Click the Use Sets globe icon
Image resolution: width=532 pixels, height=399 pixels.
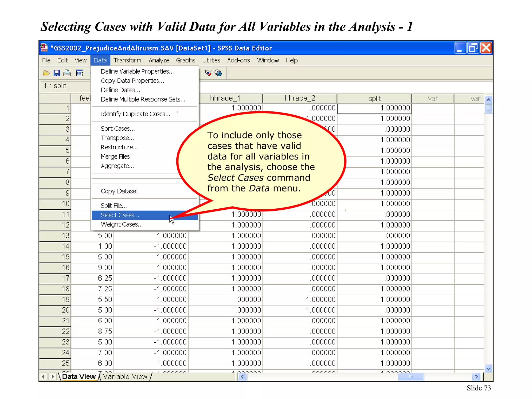coord(218,73)
